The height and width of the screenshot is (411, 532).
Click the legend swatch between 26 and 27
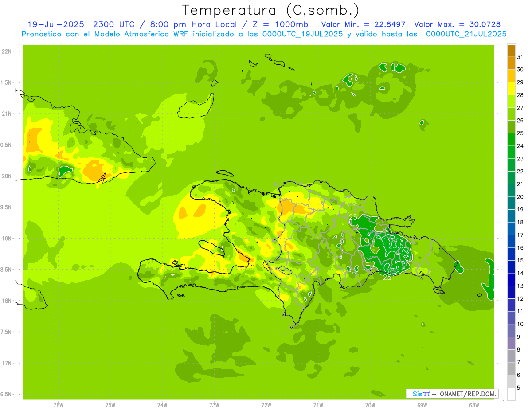click(511, 114)
